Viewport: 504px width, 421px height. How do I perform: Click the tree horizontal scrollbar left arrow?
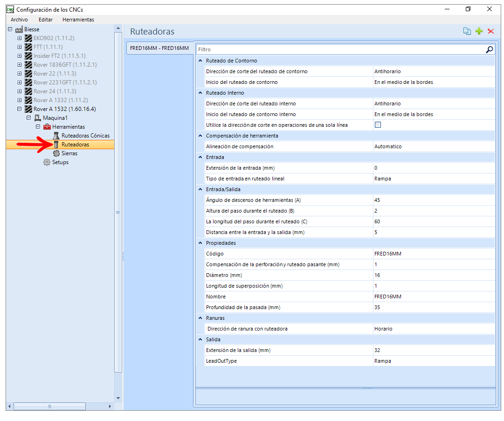(x=10, y=407)
